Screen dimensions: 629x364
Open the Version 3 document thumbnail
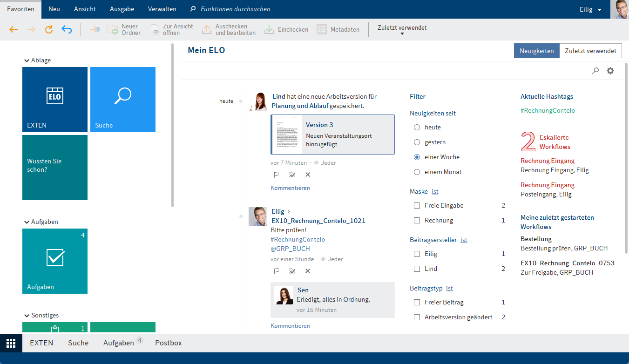286,135
